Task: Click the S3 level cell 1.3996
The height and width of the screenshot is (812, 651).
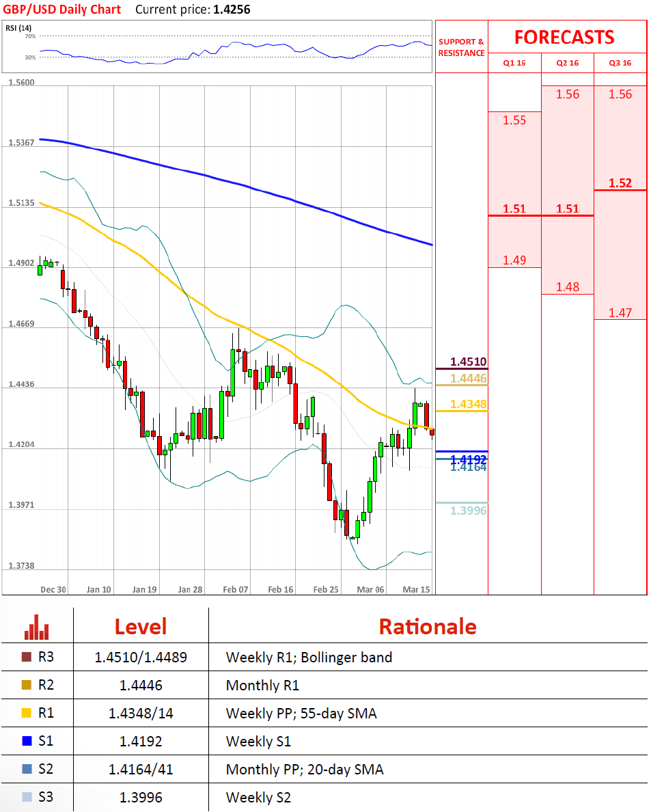Action: (x=141, y=797)
